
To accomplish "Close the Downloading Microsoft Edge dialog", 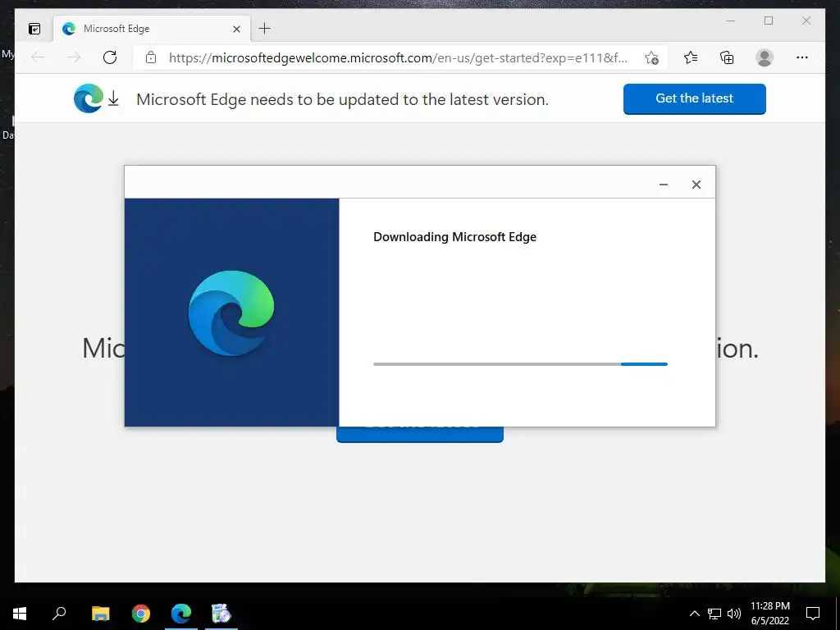I will (x=696, y=185).
